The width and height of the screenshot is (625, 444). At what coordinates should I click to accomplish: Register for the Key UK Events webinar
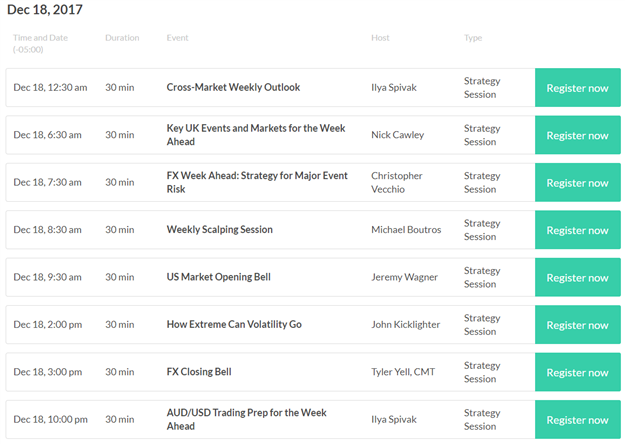point(578,135)
